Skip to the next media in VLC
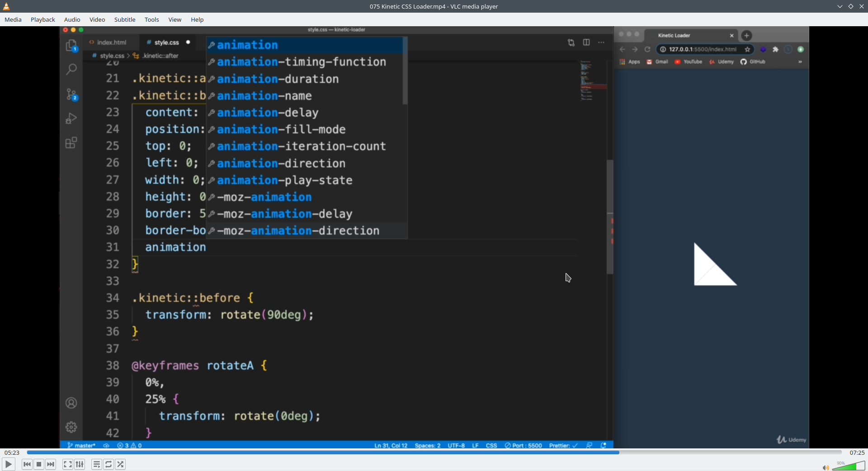The width and height of the screenshot is (868, 471). (51, 464)
